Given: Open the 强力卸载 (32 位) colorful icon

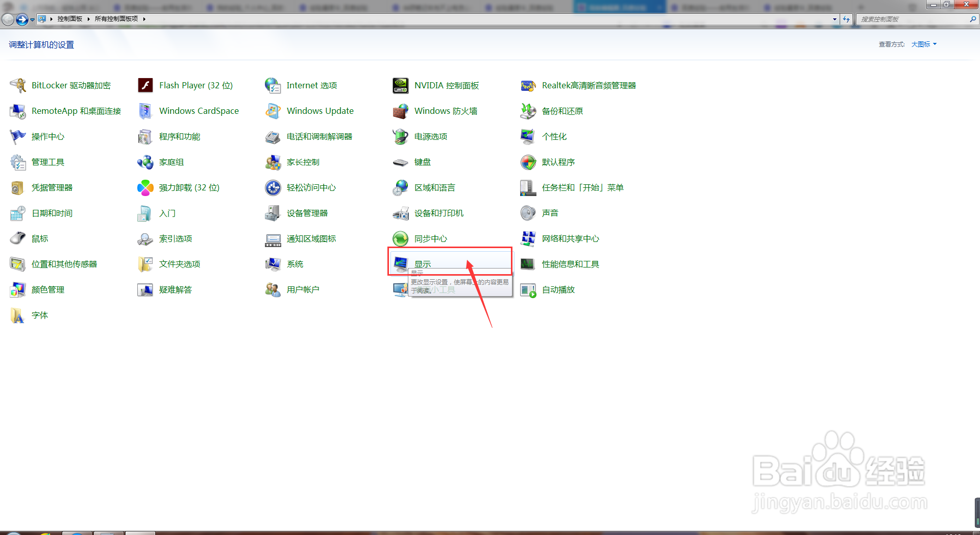Looking at the screenshot, I should 145,187.
